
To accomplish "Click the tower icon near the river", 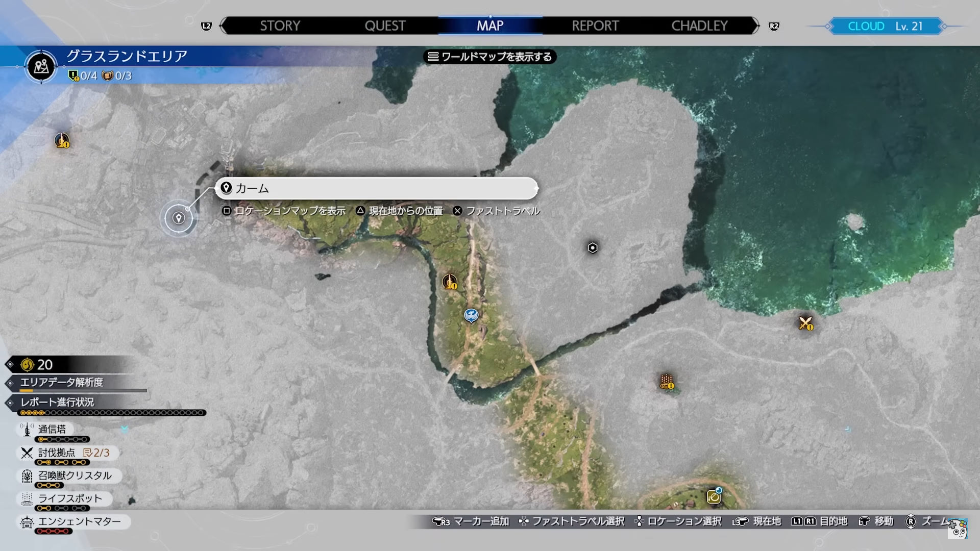I will [450, 282].
